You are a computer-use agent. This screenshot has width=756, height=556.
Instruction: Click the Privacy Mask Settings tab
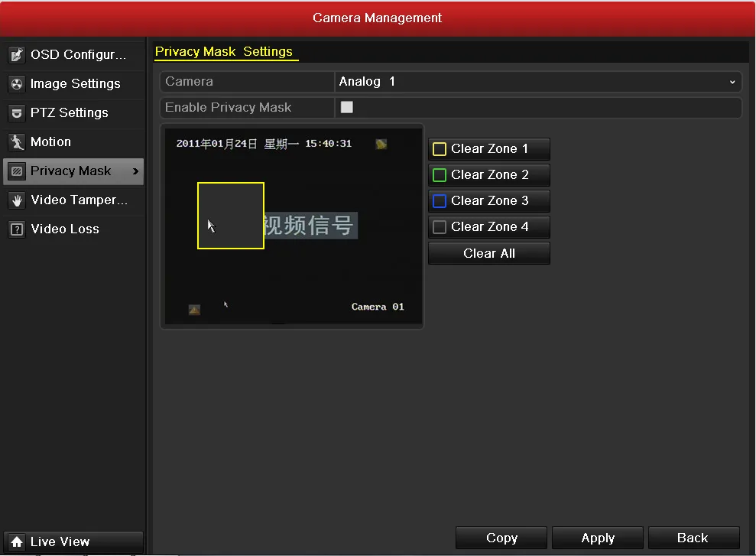pos(224,52)
